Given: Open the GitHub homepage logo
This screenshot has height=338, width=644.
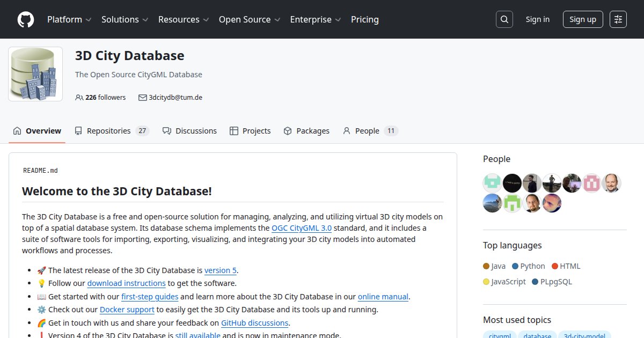Looking at the screenshot, I should tap(26, 19).
